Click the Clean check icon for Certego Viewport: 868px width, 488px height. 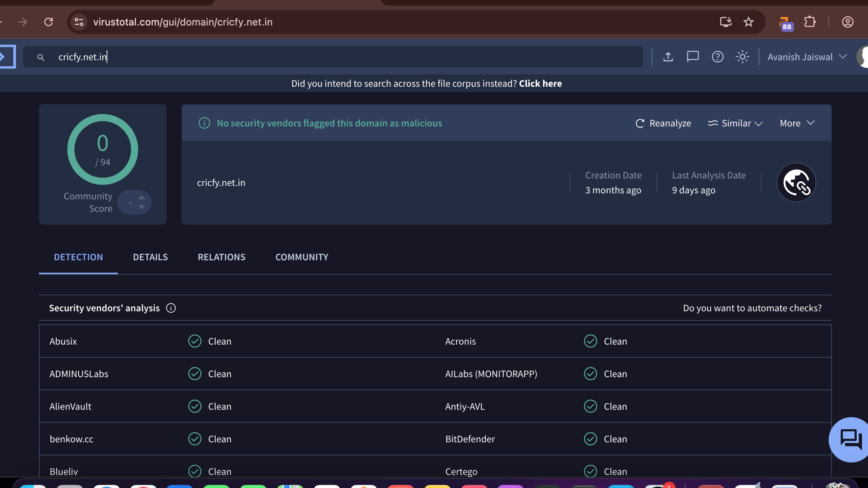tap(590, 471)
